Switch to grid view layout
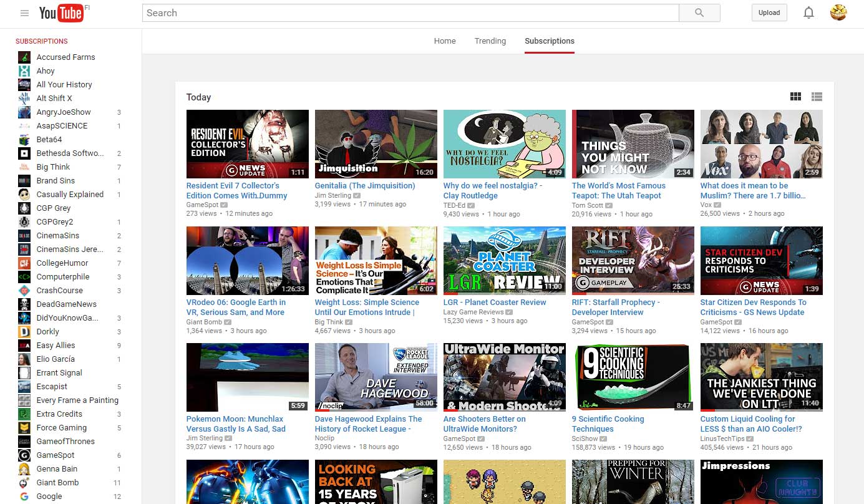Image resolution: width=864 pixels, height=504 pixels. [795, 97]
